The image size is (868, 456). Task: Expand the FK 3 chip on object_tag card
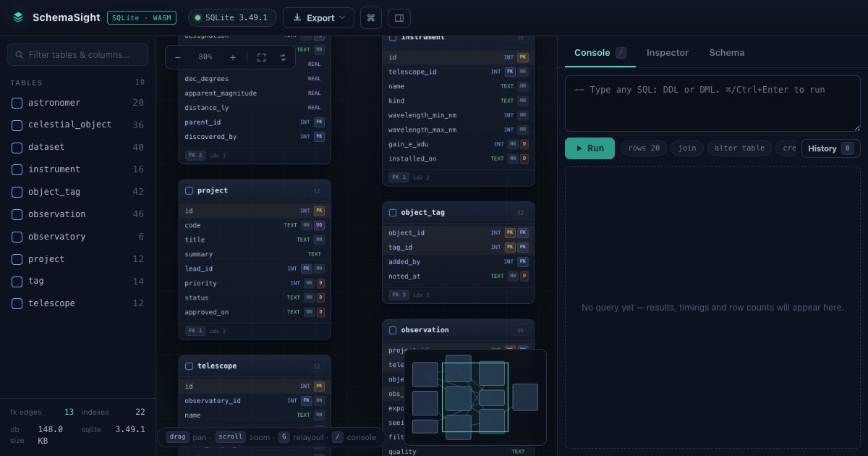tap(399, 295)
